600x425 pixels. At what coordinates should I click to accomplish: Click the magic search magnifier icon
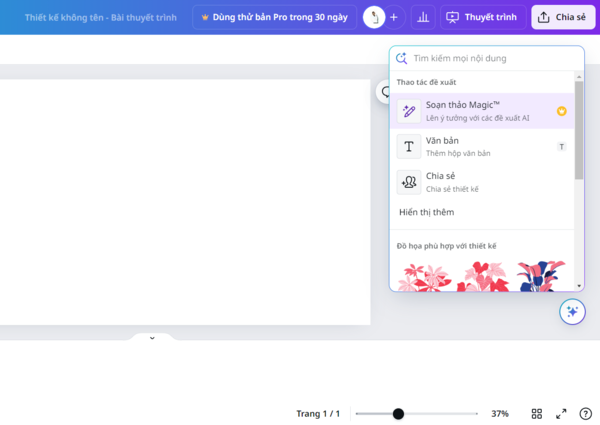coord(401,58)
